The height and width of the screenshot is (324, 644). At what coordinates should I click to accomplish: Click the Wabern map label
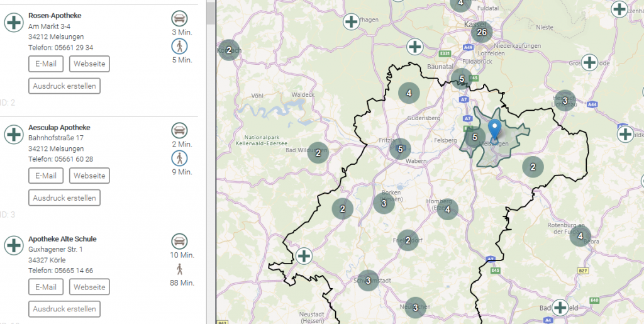(x=416, y=161)
